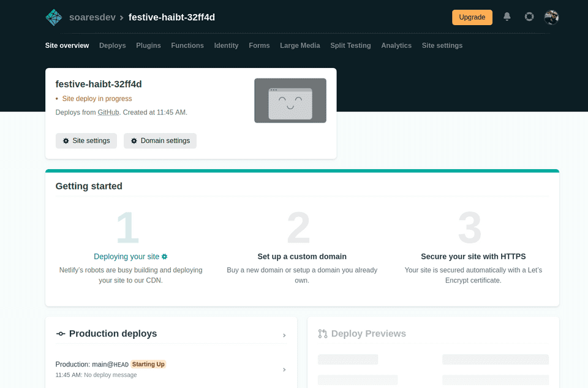Click the Netlify logo icon
588x388 pixels.
pyautogui.click(x=54, y=17)
